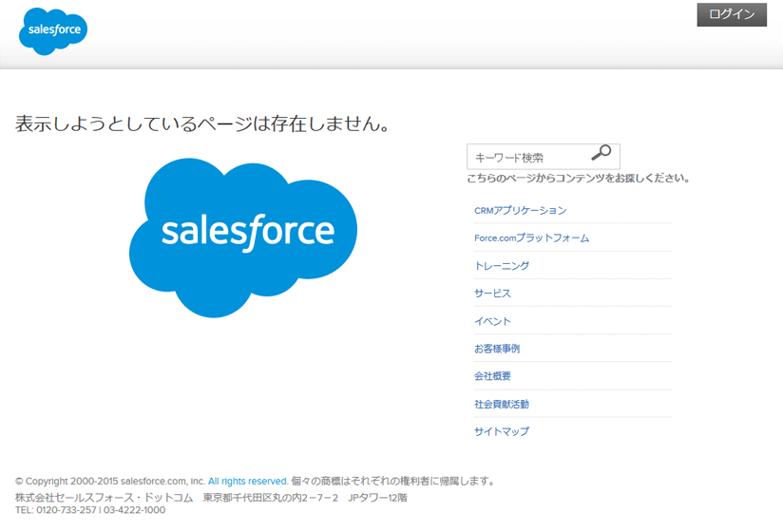Go to the トレーニング link
The width and height of the screenshot is (783, 532).
502,265
